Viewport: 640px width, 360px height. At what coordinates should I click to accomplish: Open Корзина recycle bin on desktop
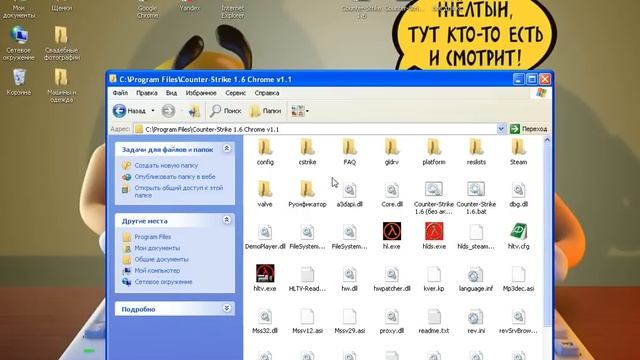[x=19, y=82]
